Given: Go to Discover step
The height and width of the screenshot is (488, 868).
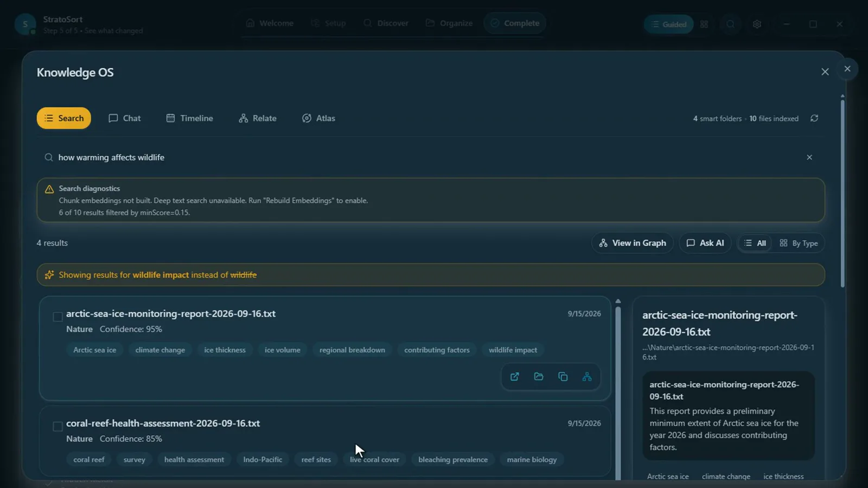Looking at the screenshot, I should click(x=386, y=23).
